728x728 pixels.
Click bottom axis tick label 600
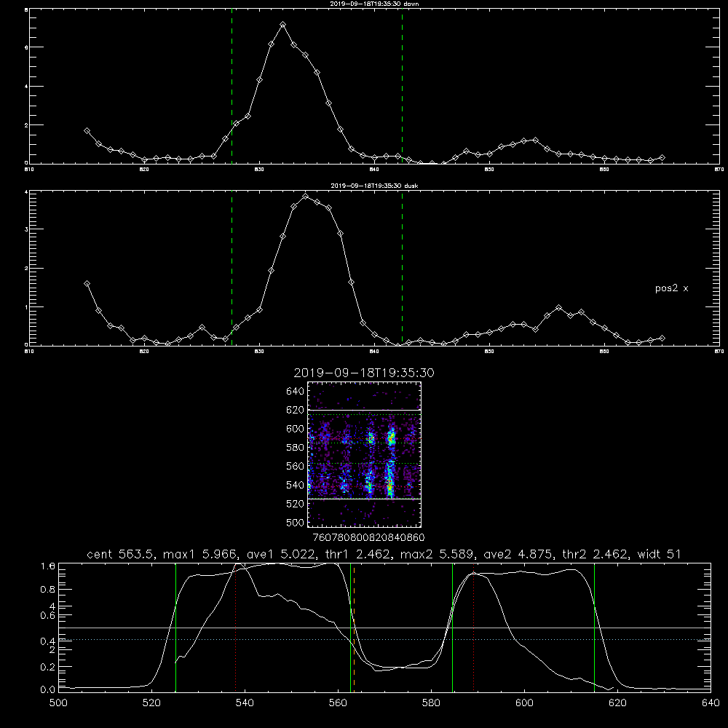[525, 703]
